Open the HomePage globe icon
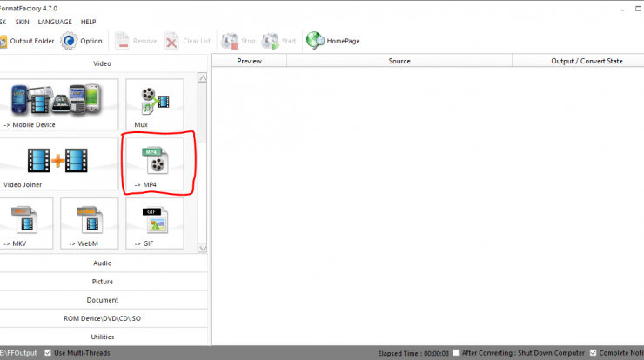 tap(315, 41)
